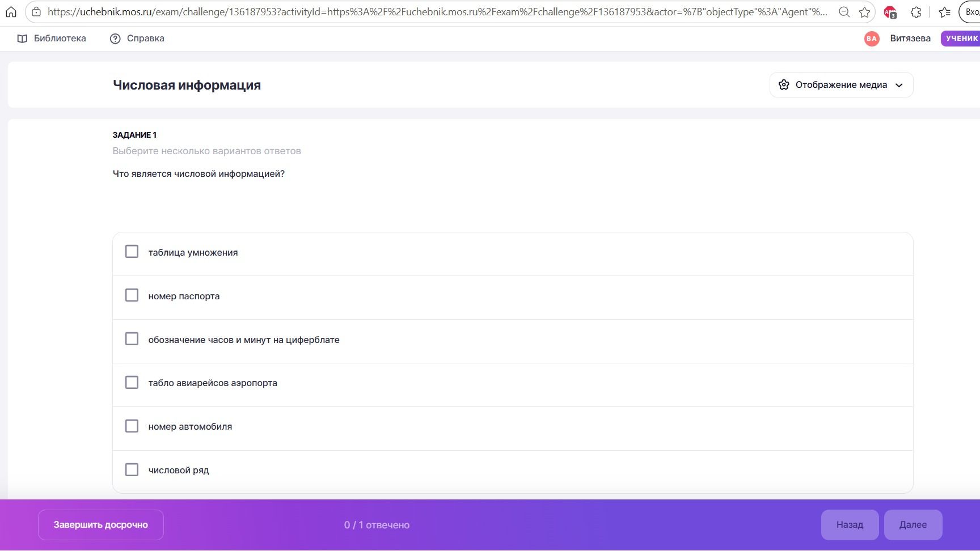
Task: Check the "таблица умножения" checkbox
Action: pyautogui.click(x=132, y=252)
